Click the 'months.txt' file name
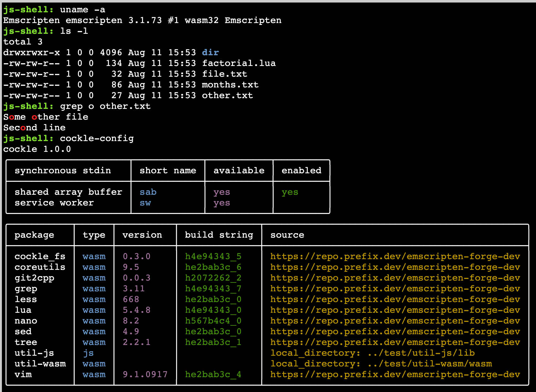Image resolution: width=536 pixels, height=392 pixels. tap(230, 85)
